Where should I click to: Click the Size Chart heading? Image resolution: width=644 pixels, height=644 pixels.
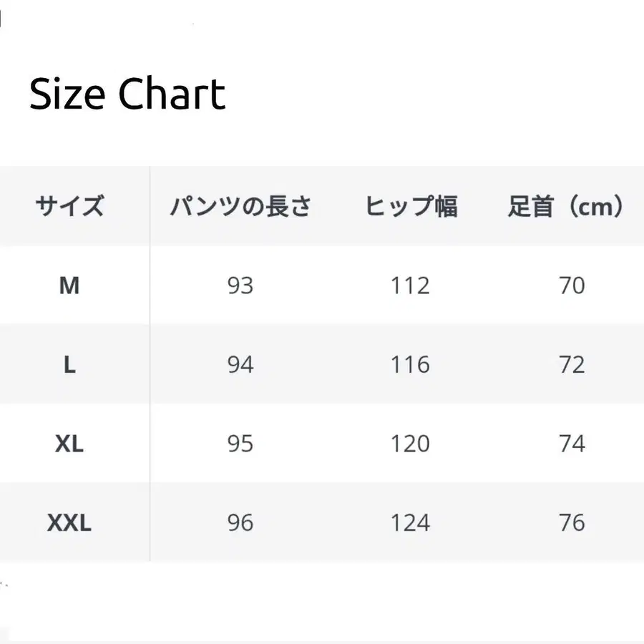pos(127,94)
